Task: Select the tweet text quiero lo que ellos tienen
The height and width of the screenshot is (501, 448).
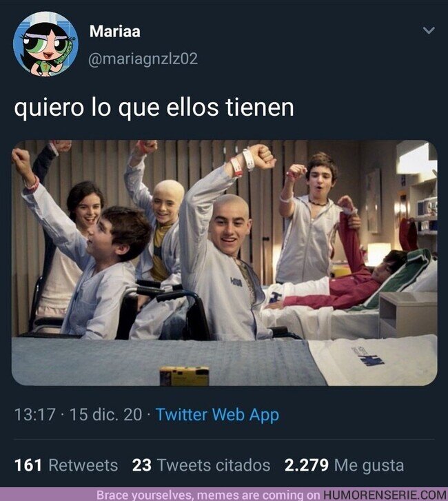Action: (154, 108)
